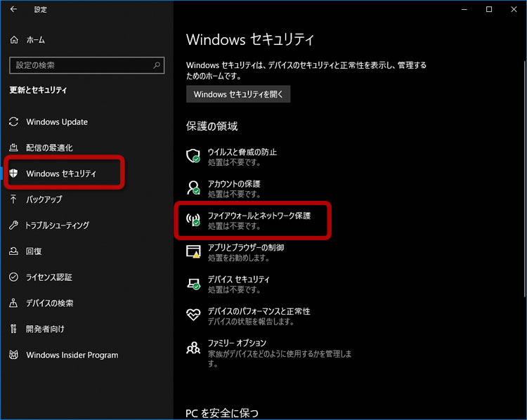Open ホーム in the sidebar

[x=35, y=40]
